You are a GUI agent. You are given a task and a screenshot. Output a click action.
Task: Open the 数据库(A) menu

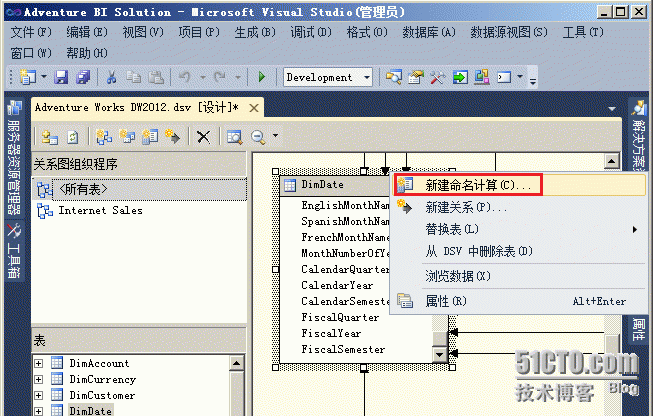point(429,32)
